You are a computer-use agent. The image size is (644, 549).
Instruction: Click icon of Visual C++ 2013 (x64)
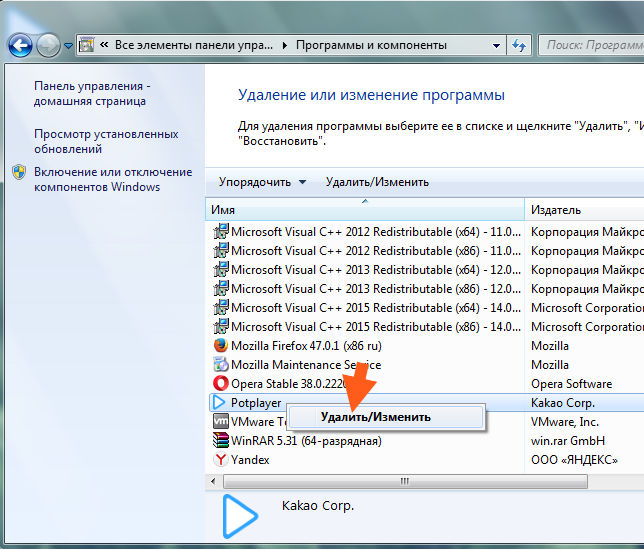(221, 270)
